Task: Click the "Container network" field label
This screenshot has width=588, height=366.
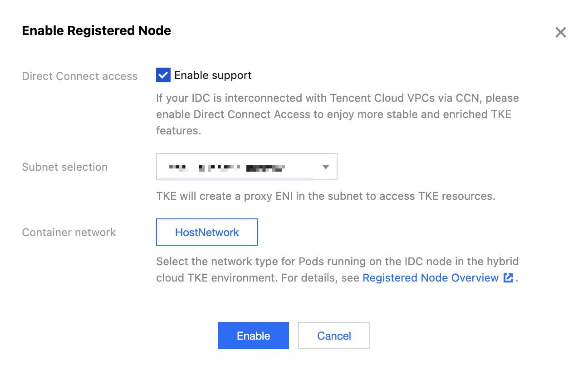Action: (69, 232)
